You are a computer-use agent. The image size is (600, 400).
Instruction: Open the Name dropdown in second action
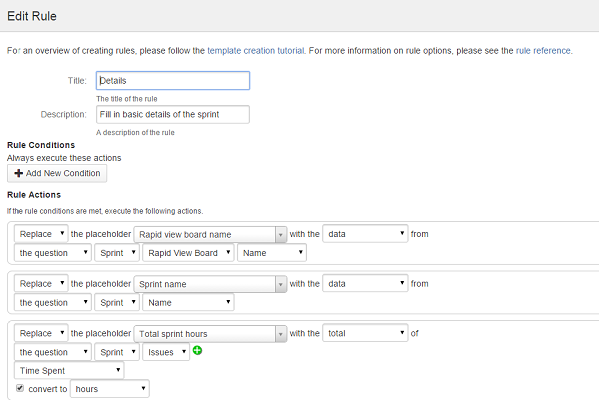pos(188,302)
